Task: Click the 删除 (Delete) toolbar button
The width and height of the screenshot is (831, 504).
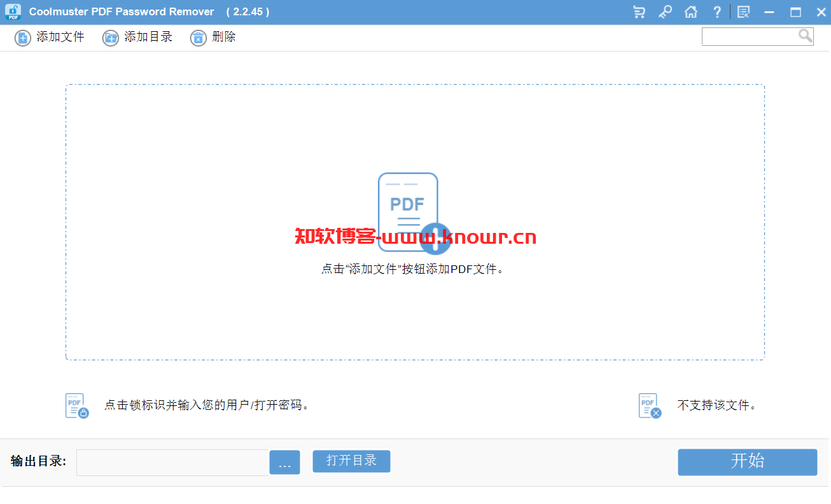Action: (x=213, y=38)
